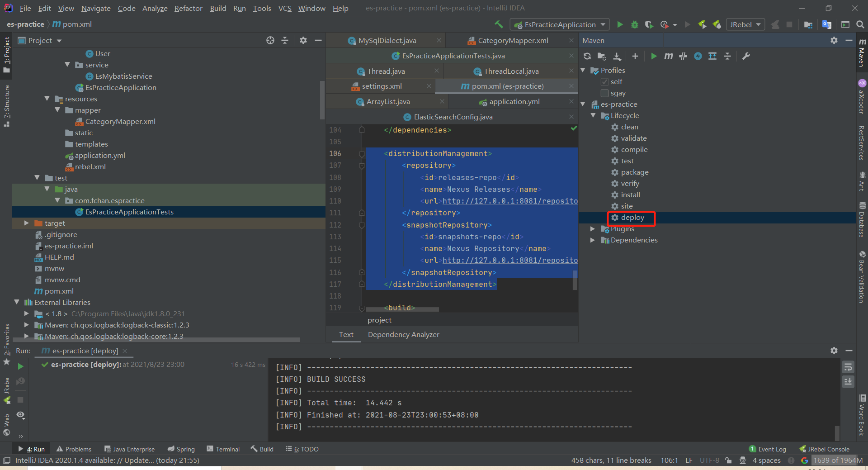Select the package lifecycle phase

pos(634,172)
